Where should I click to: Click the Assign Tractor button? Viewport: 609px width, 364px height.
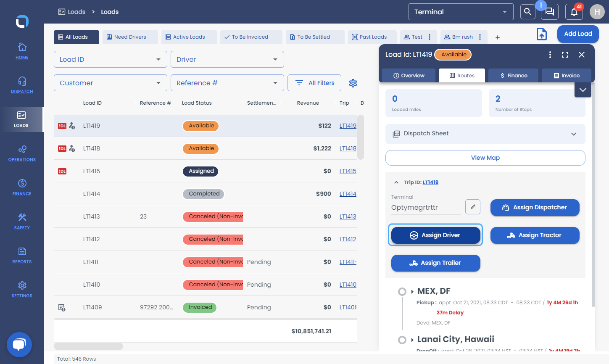[535, 235]
